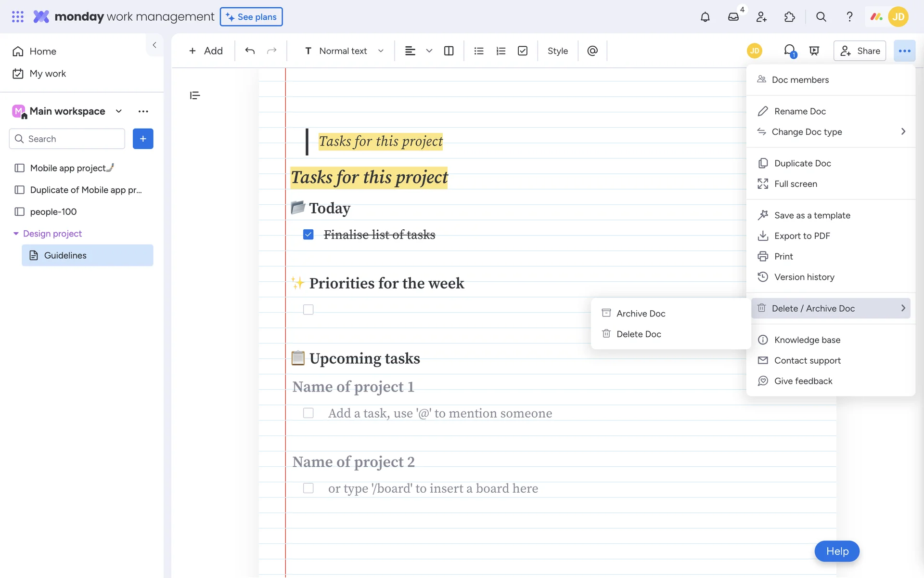The image size is (924, 578).
Task: Open doc comments bubble icon
Action: (789, 51)
